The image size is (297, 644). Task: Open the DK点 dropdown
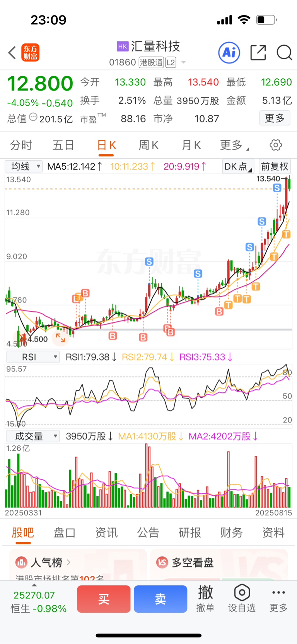click(x=238, y=167)
